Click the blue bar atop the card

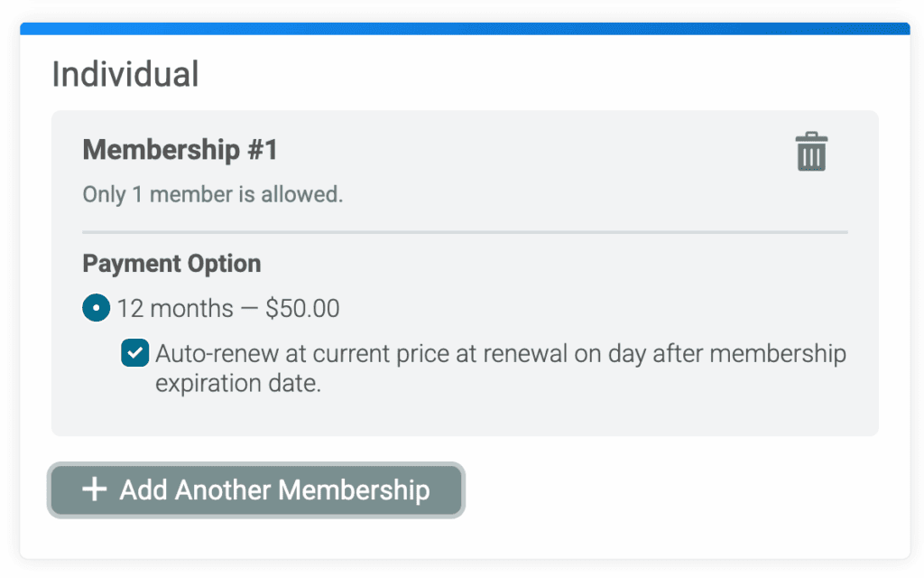point(465,29)
